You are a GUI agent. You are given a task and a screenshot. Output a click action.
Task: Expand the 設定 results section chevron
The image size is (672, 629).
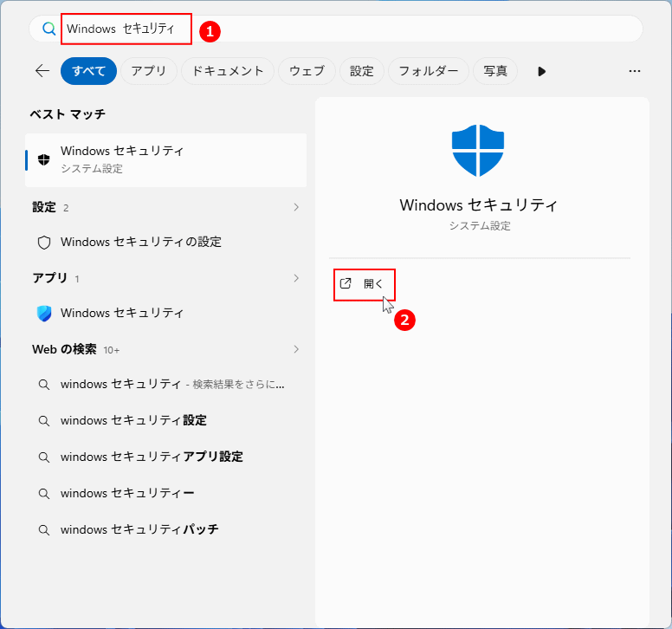[x=296, y=207]
